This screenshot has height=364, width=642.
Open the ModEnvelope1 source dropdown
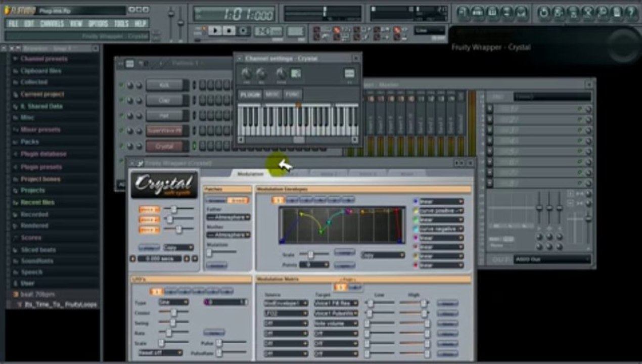coord(286,303)
